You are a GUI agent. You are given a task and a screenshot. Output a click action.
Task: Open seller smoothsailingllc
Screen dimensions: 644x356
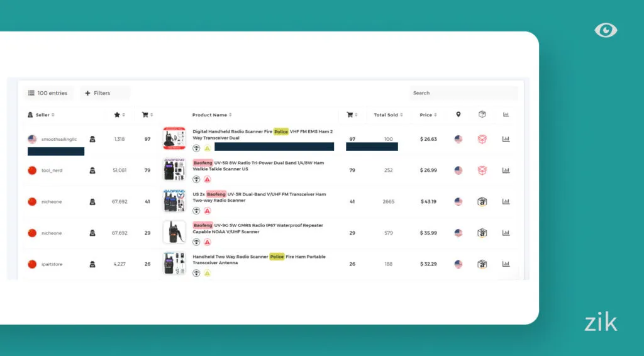(59, 139)
